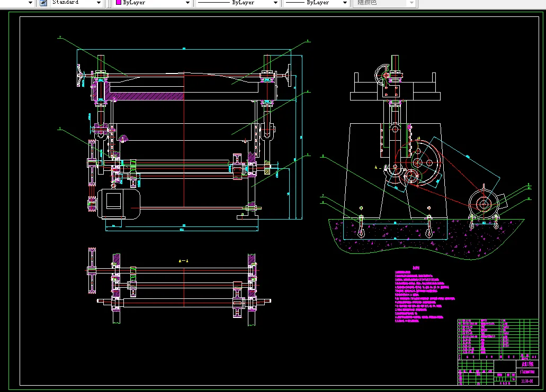Click the partially visible leftmost toolbar dropdown arrow

click(x=30, y=3)
